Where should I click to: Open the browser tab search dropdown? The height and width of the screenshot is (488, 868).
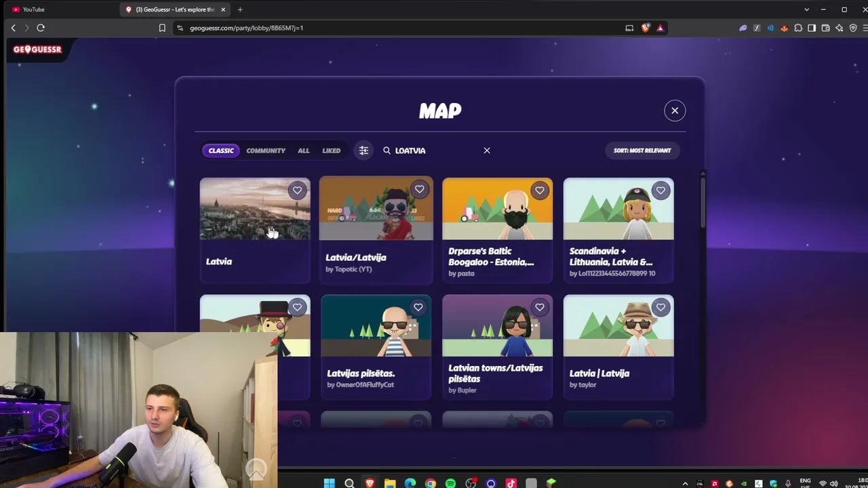806,9
